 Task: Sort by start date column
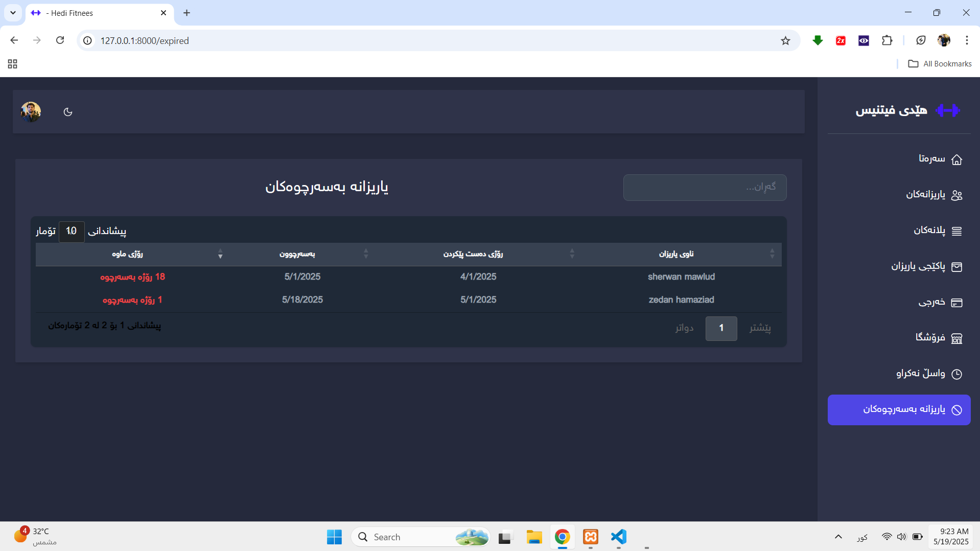pyautogui.click(x=473, y=254)
